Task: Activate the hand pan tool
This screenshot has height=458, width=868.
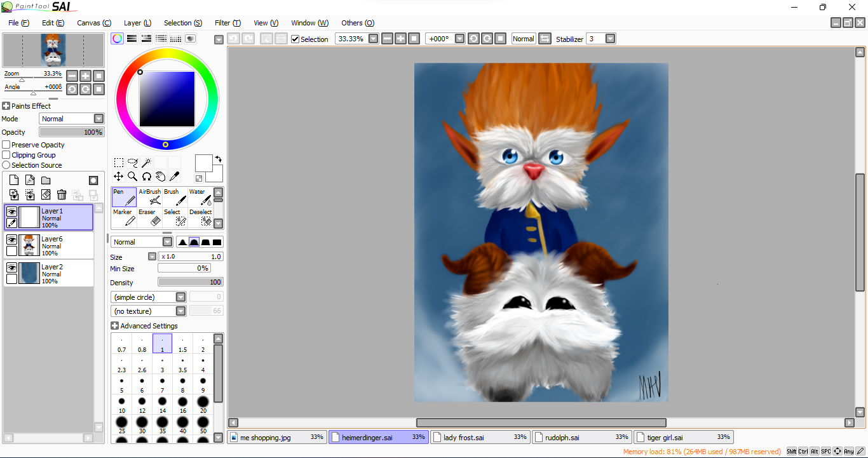Action: (x=160, y=177)
